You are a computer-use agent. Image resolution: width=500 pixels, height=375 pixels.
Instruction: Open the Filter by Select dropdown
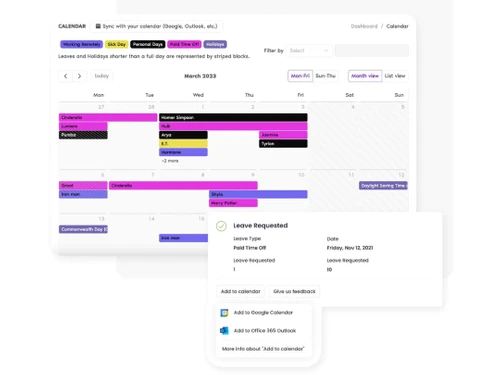(x=309, y=51)
